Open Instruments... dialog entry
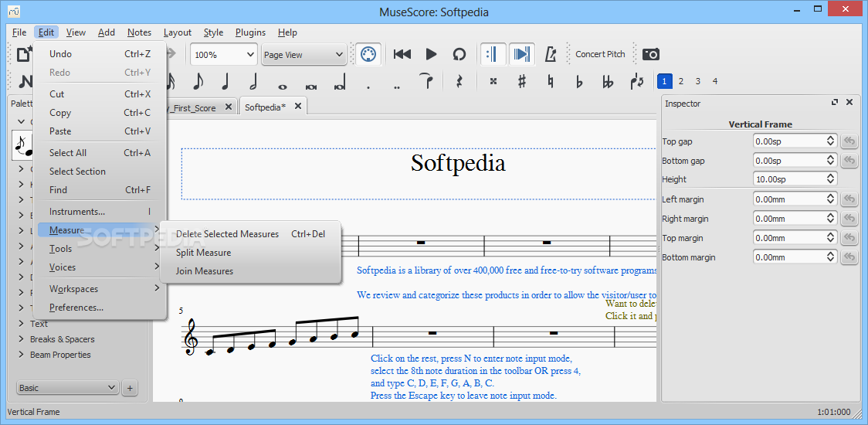Viewport: 868px width, 425px height. [x=100, y=212]
